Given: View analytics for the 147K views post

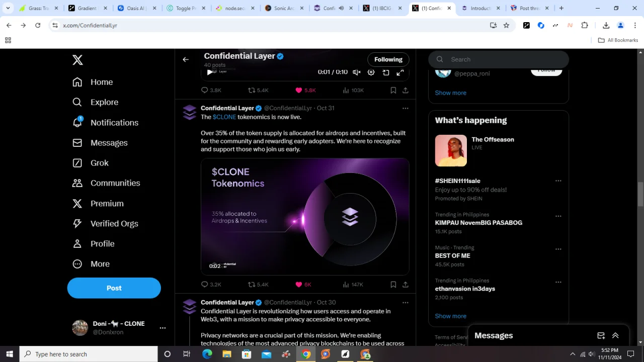Looking at the screenshot, I should coord(353,285).
